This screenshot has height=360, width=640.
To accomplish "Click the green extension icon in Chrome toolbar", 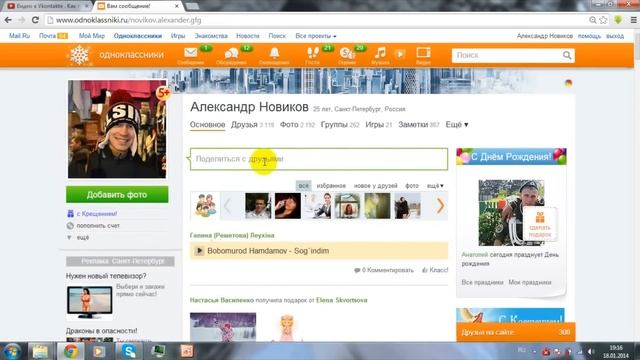I will [618, 20].
